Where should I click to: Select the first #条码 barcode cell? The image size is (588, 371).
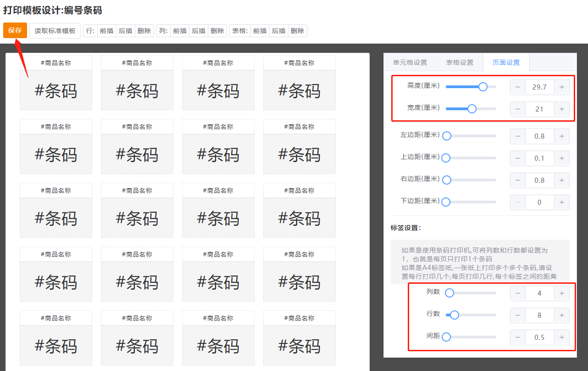(x=56, y=90)
